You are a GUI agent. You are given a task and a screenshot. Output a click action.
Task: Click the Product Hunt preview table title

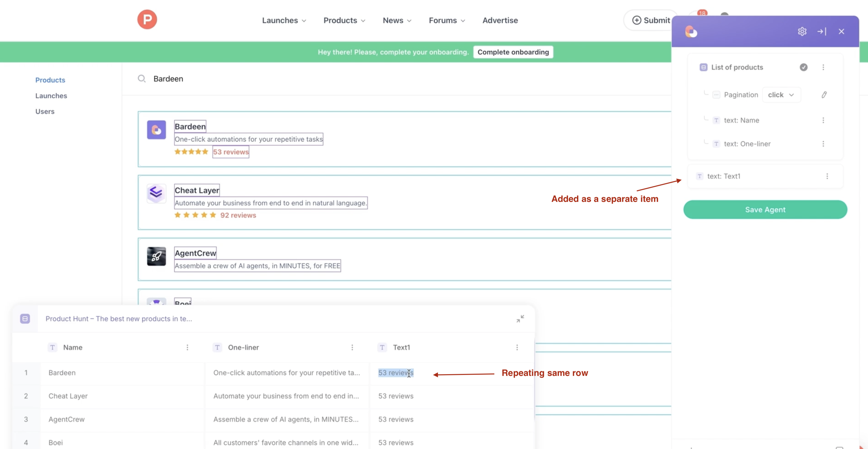[118, 319]
